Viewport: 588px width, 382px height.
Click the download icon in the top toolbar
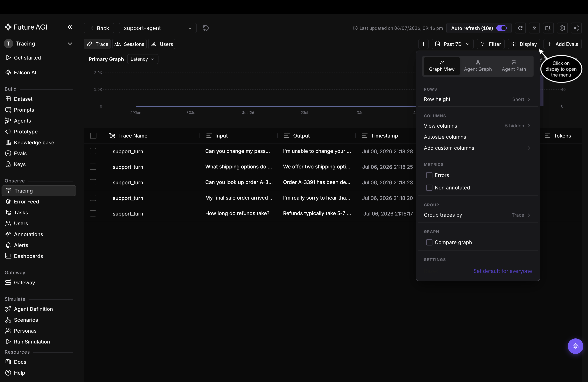point(534,28)
